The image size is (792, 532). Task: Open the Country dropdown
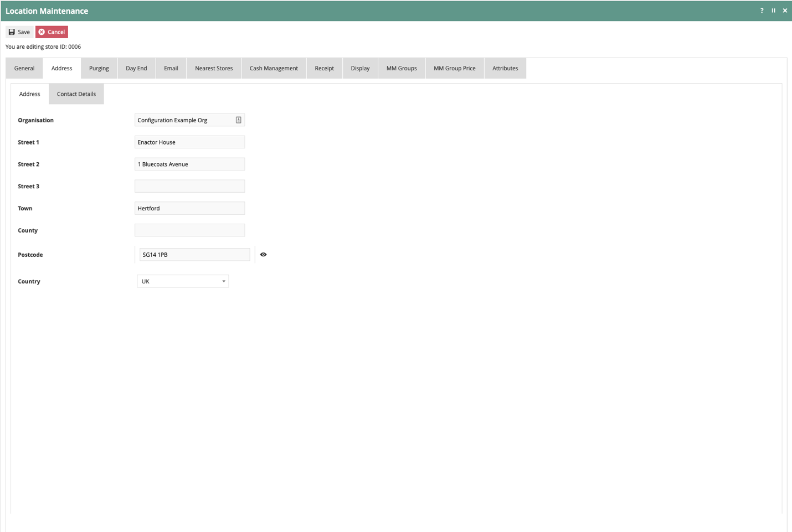click(183, 281)
